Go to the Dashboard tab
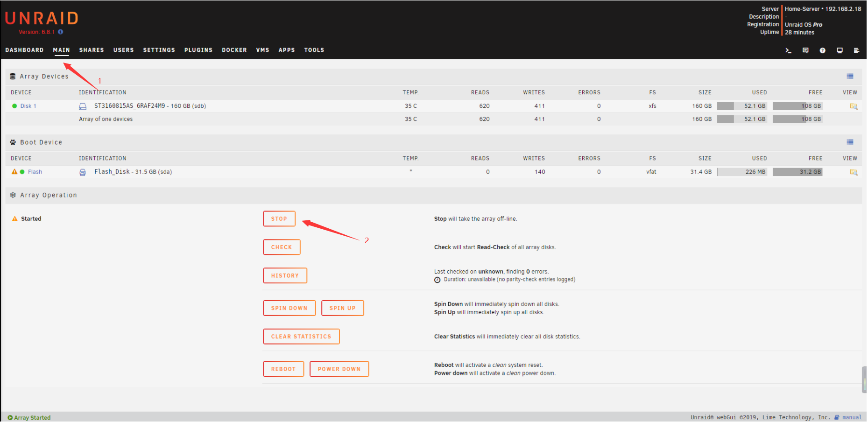868x422 pixels. click(24, 50)
